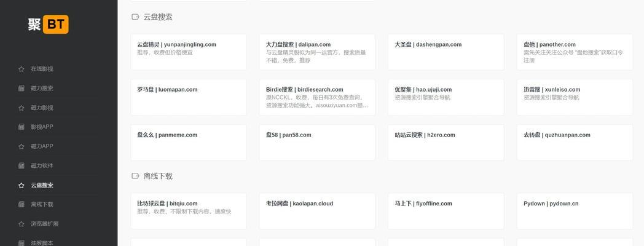The height and width of the screenshot is (246, 644).
Task: Visit 咕咕云搜索 h2ero.com
Action: pos(446,142)
